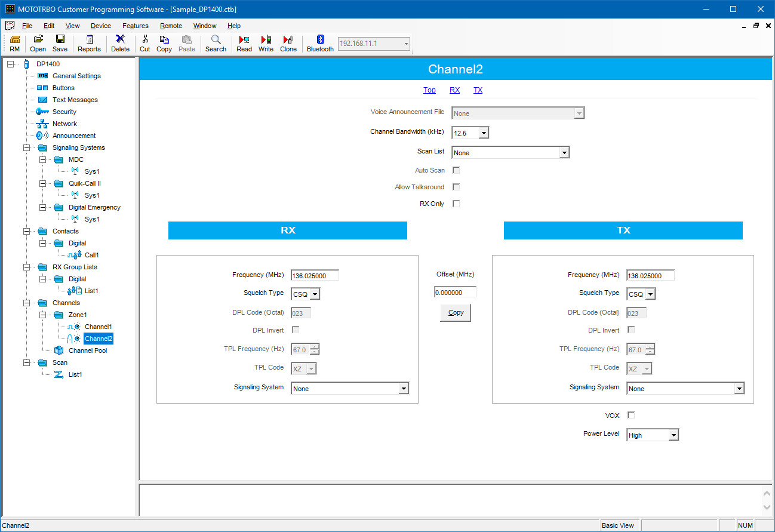Select General Settings in the tree

click(x=76, y=76)
